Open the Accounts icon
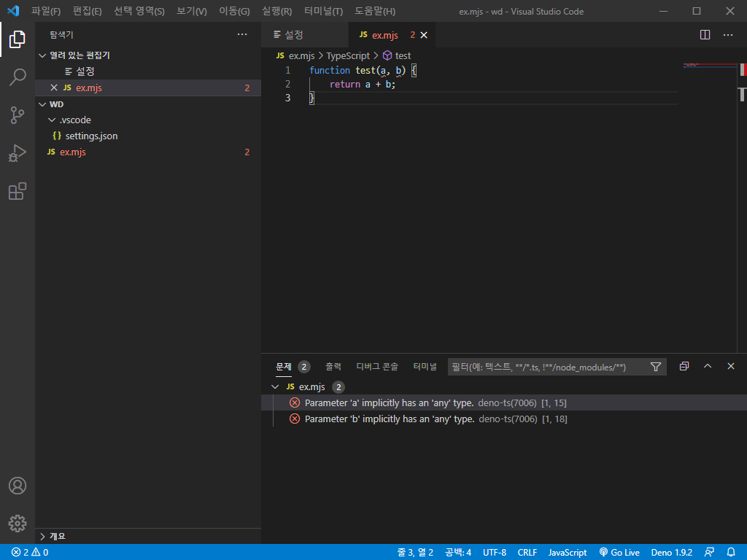747x560 pixels. point(18,486)
